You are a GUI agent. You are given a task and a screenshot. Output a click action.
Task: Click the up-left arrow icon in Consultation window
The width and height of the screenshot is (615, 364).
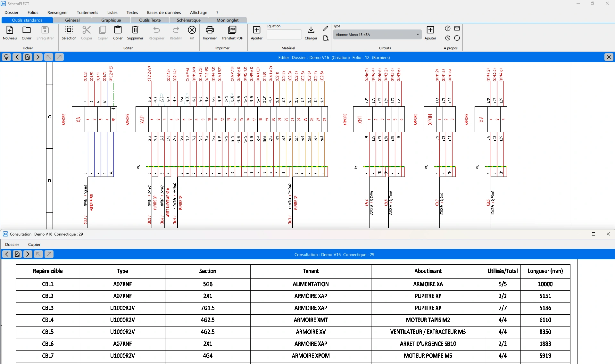38,254
